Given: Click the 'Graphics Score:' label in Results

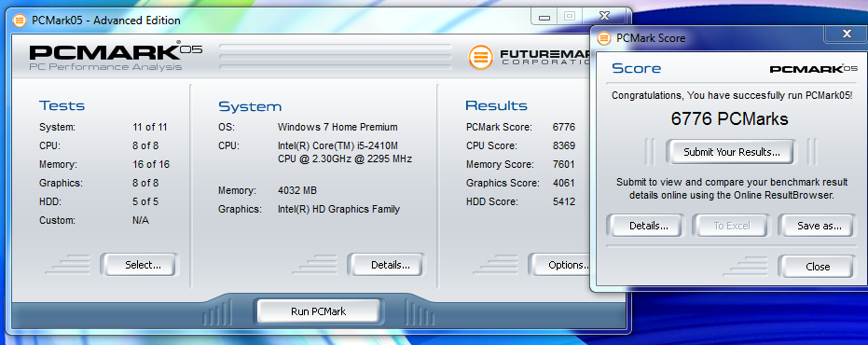Looking at the screenshot, I should click(503, 183).
